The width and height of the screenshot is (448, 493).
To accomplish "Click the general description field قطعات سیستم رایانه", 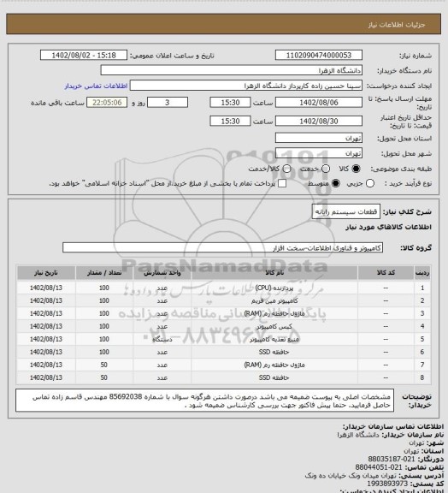I will click(x=346, y=212).
